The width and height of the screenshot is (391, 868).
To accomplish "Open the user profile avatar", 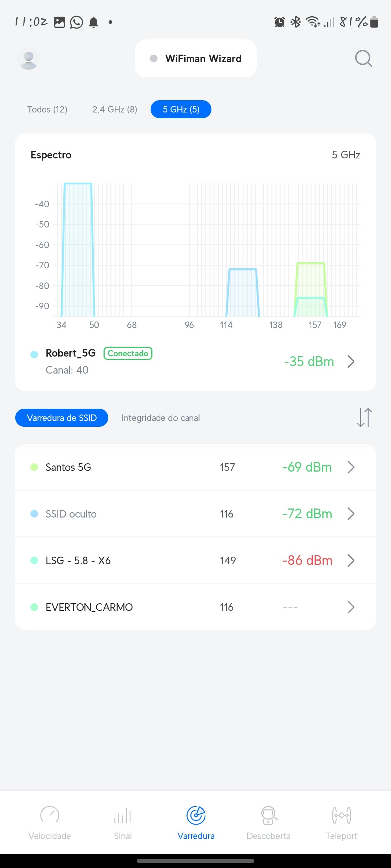I will pos(29,59).
